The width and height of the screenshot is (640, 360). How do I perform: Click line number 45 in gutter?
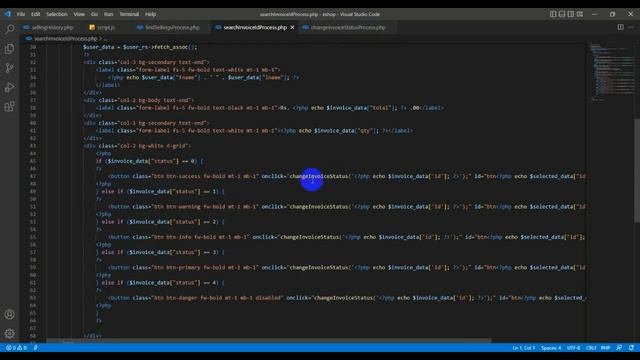[33, 161]
